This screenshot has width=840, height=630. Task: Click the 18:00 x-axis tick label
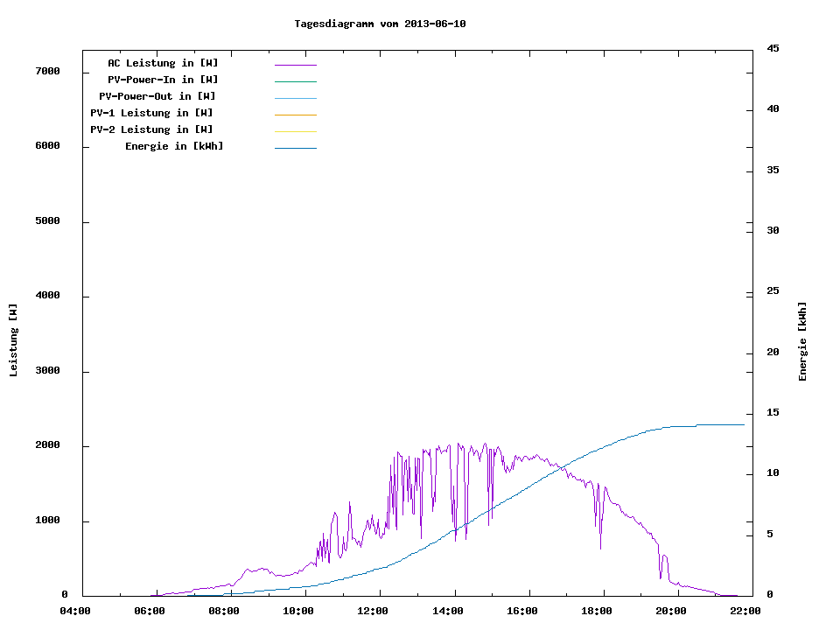[x=597, y=611]
